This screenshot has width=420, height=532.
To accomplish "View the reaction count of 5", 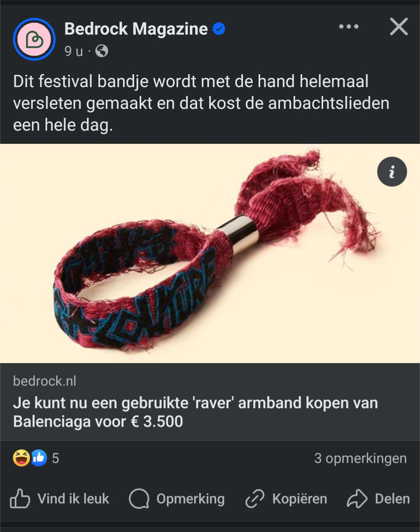I will click(x=56, y=458).
